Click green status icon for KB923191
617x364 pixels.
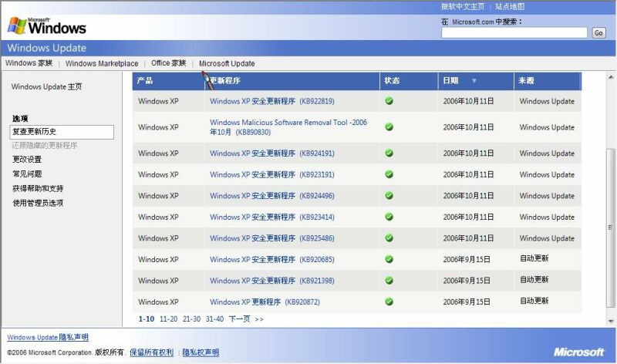coord(389,174)
